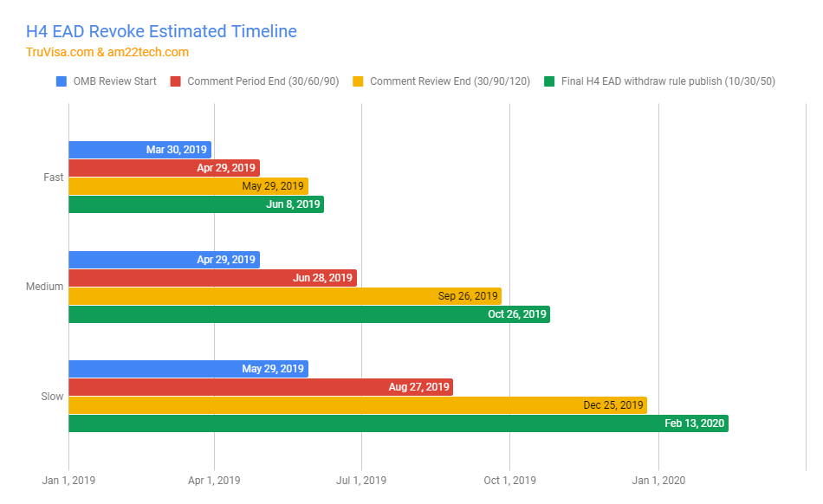This screenshot has height=504, width=823.
Task: Click the chart title H4 EAD Revoke Estimated Timeline
Action: point(161,32)
